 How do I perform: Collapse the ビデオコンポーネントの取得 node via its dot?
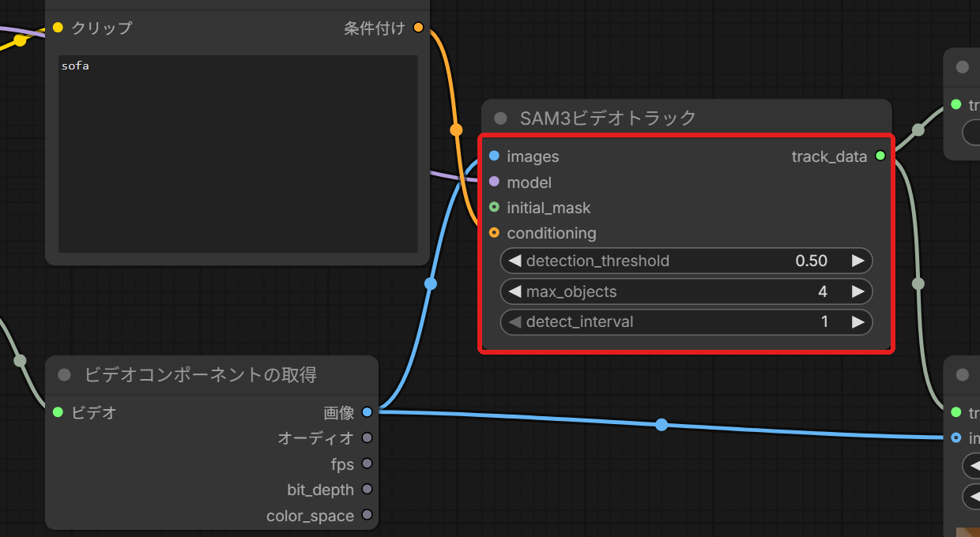pos(65,374)
